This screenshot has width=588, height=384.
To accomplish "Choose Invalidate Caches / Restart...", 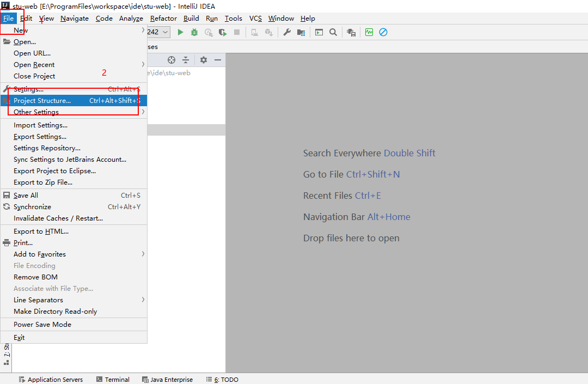I will coord(73,218).
